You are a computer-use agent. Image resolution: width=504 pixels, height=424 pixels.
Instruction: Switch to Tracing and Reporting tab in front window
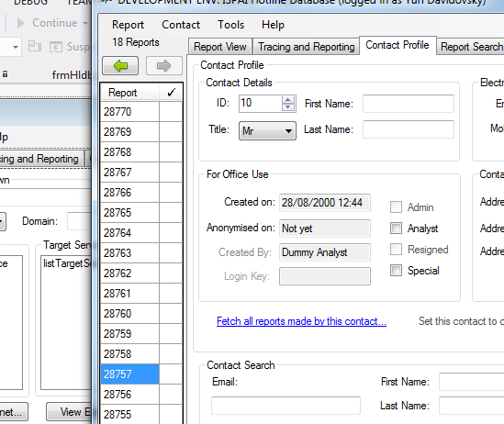(307, 47)
